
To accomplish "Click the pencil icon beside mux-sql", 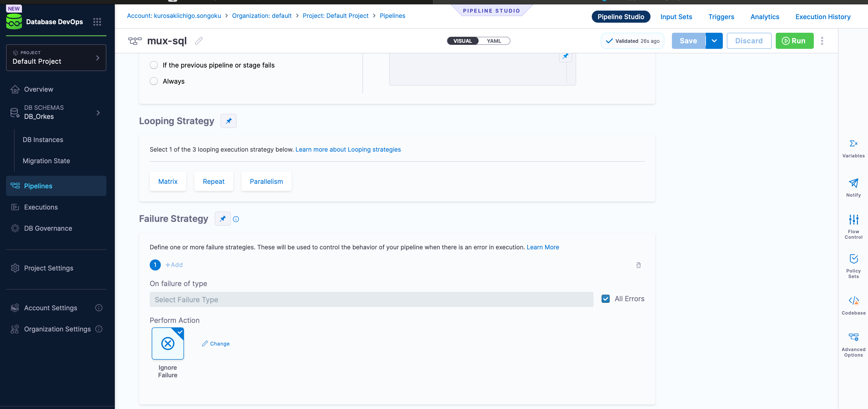I will tap(199, 41).
